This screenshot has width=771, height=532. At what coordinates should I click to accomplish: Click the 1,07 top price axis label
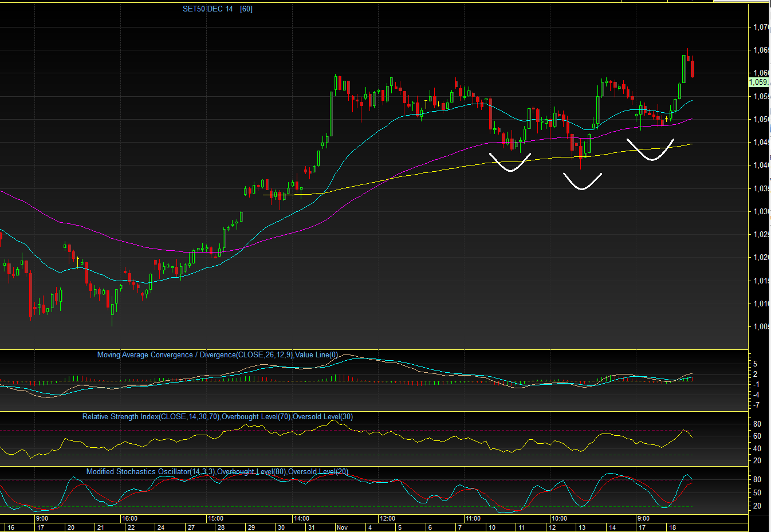coord(761,27)
